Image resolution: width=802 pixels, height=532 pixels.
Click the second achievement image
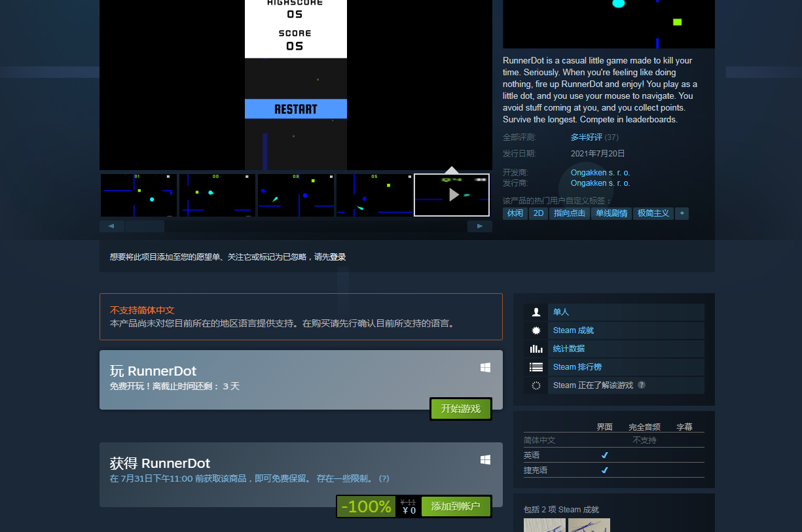coord(589,525)
